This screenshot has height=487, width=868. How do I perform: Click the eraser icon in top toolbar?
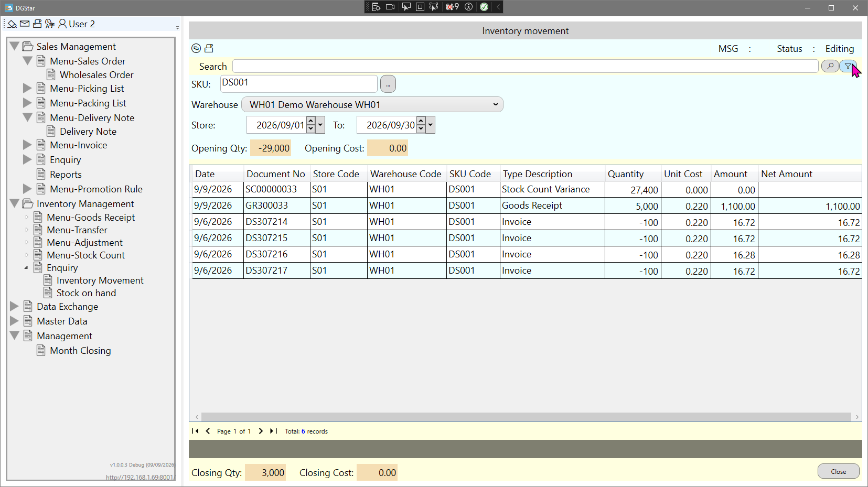[x=12, y=24]
